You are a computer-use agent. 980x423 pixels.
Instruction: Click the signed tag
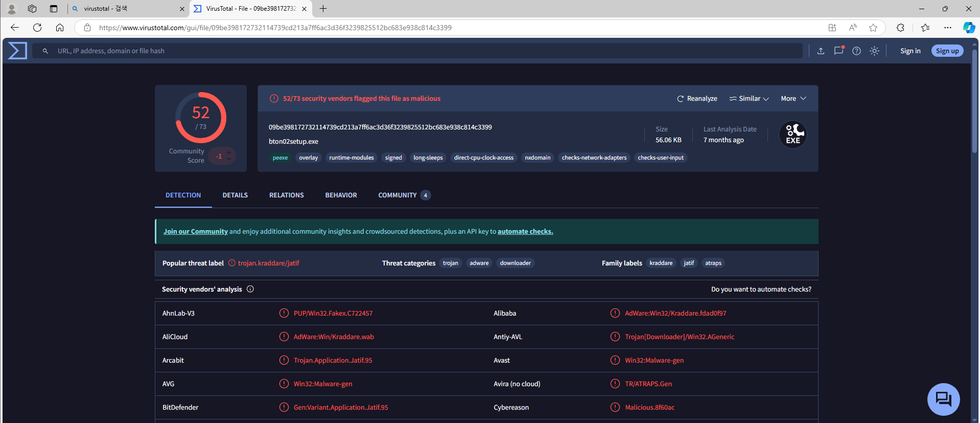393,158
